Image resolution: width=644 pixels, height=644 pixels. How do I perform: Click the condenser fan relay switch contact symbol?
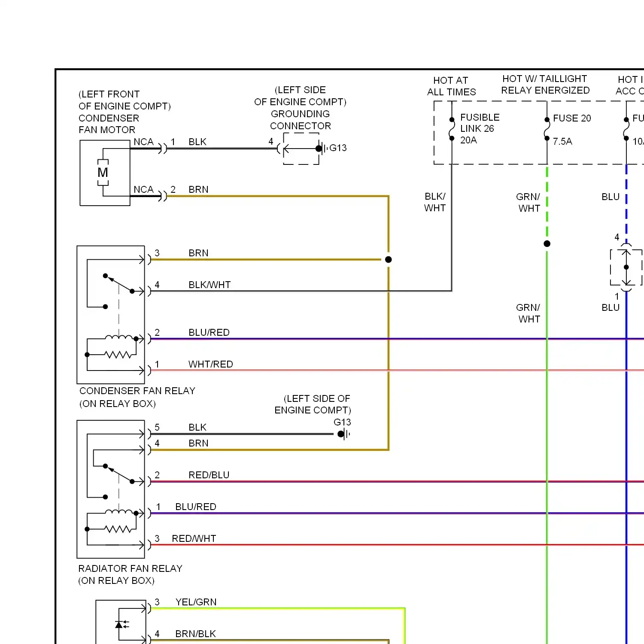[x=119, y=291]
